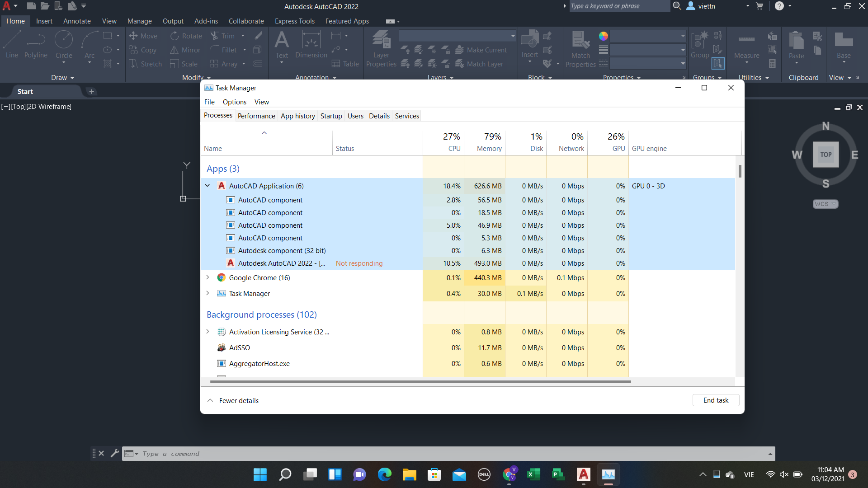Mute system volume in the taskbar tray
This screenshot has height=488, width=868.
pyautogui.click(x=784, y=474)
